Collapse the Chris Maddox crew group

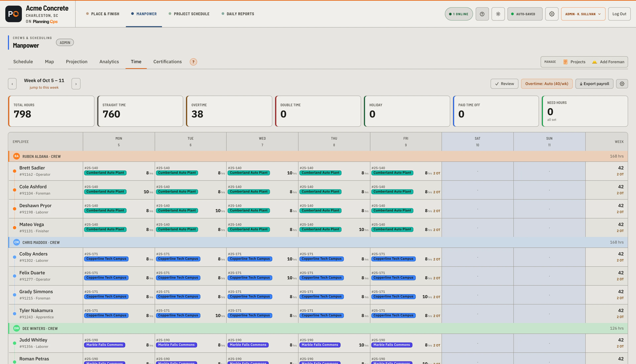318,242
